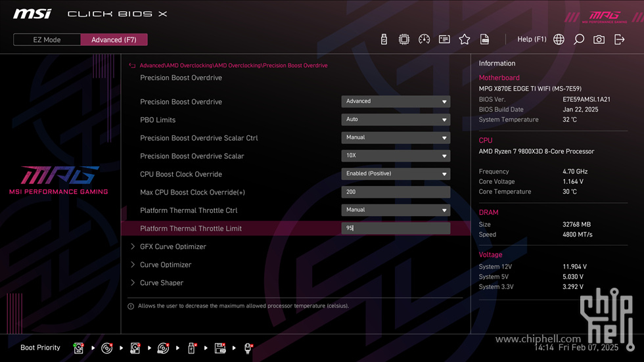
Task: Select Precision Boost Overdrive Scalar label
Action: pyautogui.click(x=192, y=156)
